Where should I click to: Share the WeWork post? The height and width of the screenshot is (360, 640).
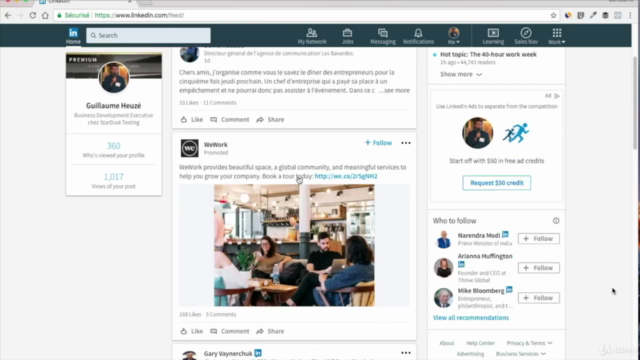[270, 331]
